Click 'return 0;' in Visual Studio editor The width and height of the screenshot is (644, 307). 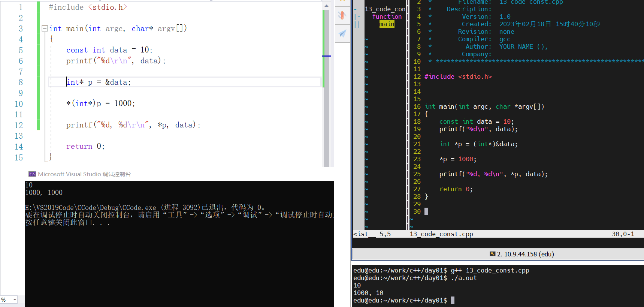85,146
